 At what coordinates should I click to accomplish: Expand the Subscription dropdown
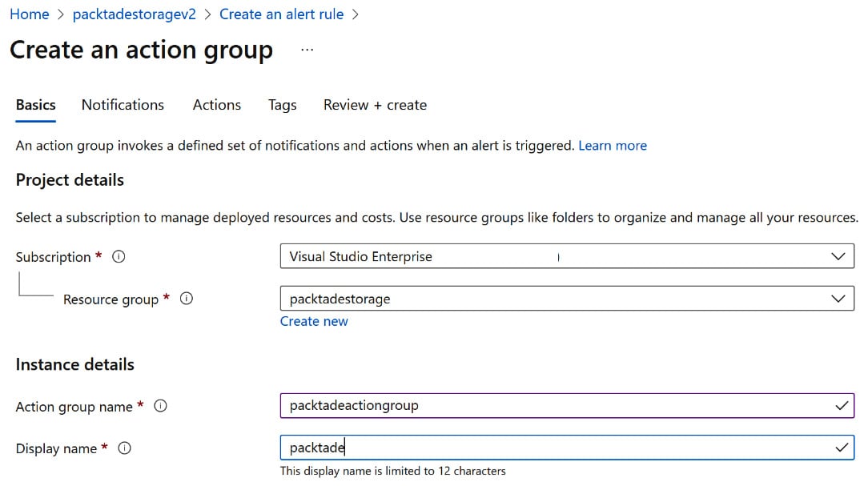(838, 257)
